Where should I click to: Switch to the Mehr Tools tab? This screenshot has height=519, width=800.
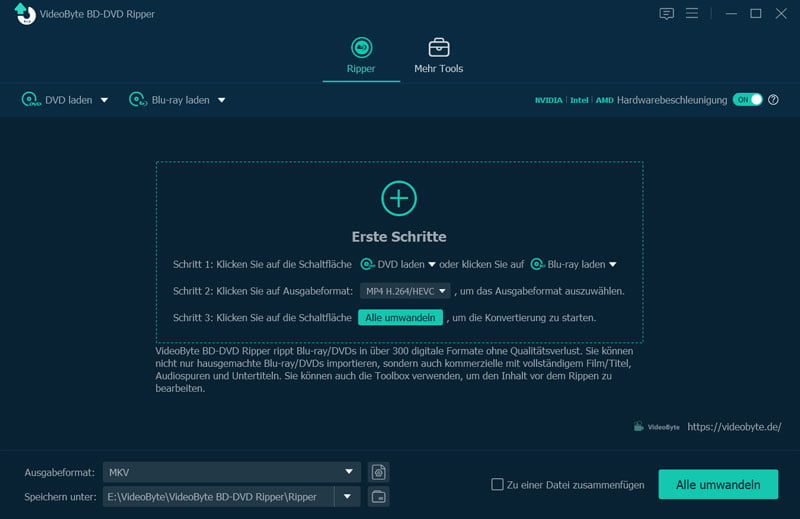(x=438, y=56)
